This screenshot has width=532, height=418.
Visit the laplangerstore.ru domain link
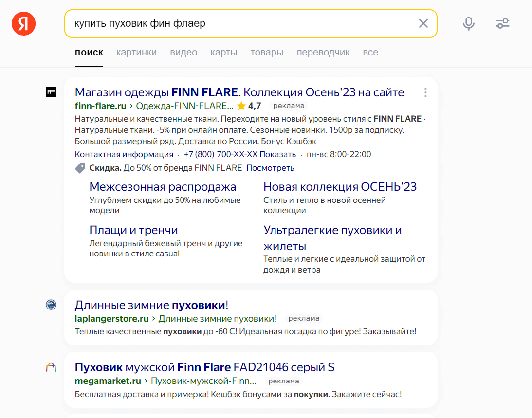coord(111,319)
